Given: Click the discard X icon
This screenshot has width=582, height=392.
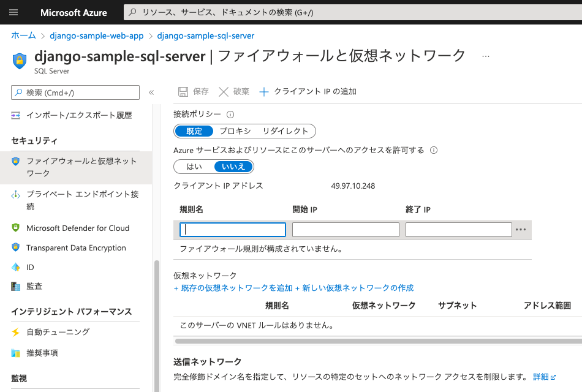Looking at the screenshot, I should click(x=224, y=92).
